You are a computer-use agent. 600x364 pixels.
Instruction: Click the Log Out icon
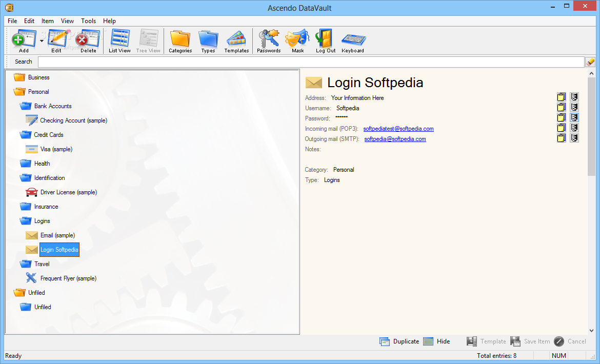coord(326,41)
